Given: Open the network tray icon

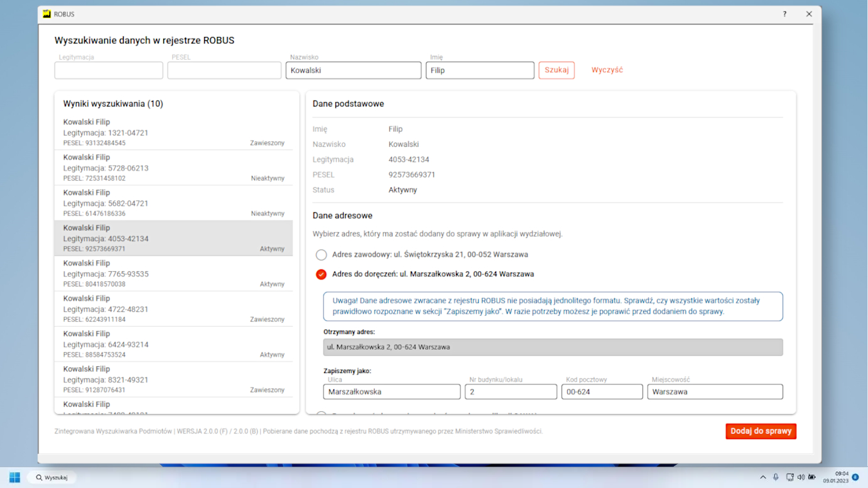Looking at the screenshot, I should pos(789,477).
